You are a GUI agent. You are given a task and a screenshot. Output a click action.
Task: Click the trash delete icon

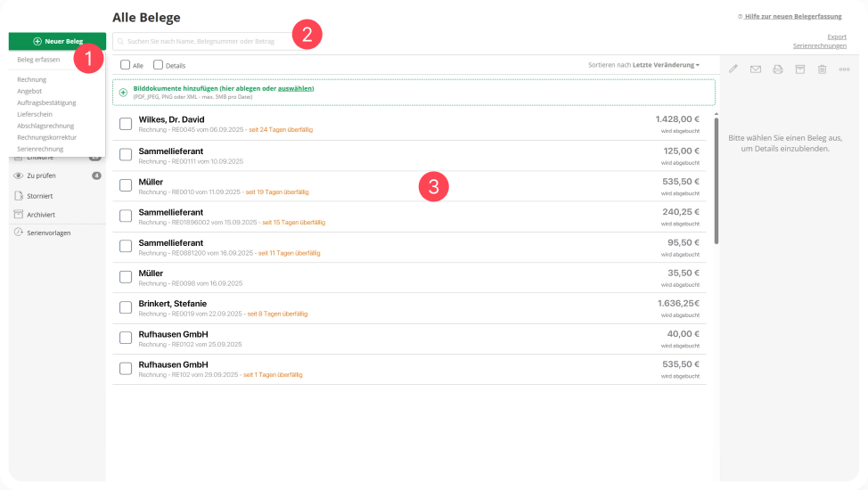tap(823, 69)
